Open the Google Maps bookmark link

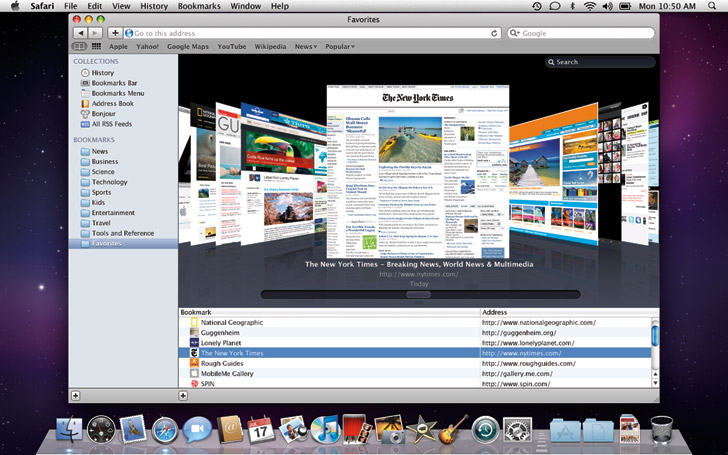[188, 46]
